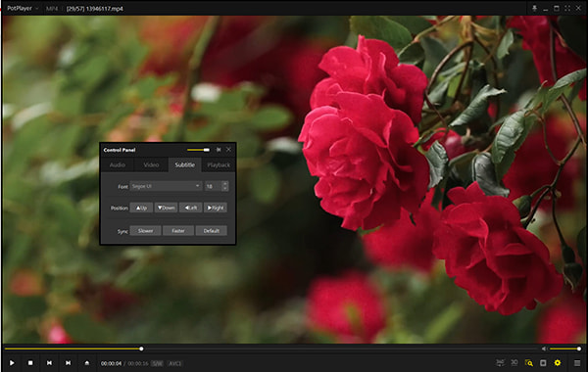Click the always-on-top pin icon in title bar
Image resolution: width=588 pixels, height=372 pixels.
tap(534, 8)
